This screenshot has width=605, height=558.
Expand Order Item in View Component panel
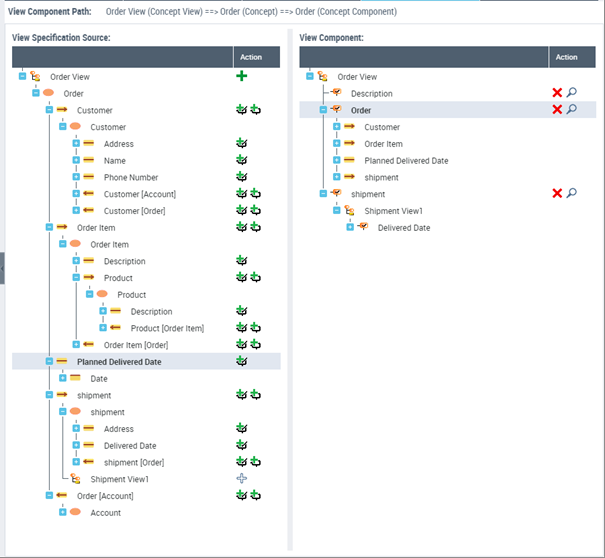pos(337,144)
